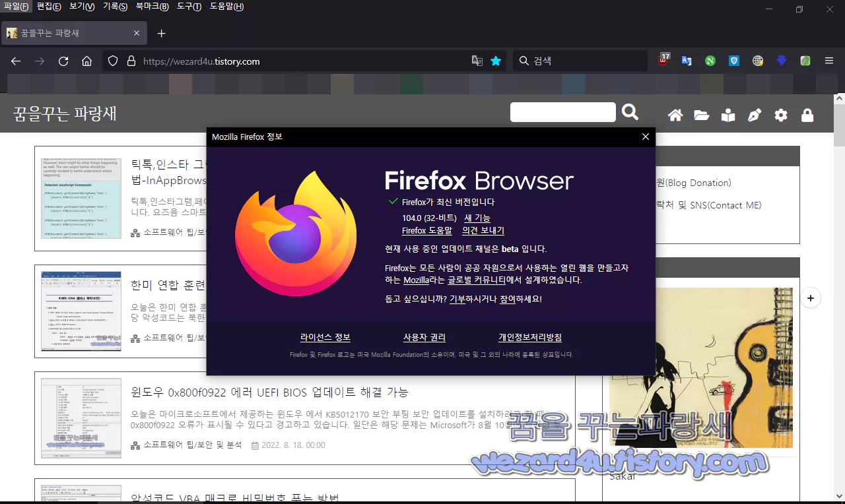Open uBlock Origin extension with 17 badge
This screenshot has height=504, width=845.
[663, 60]
